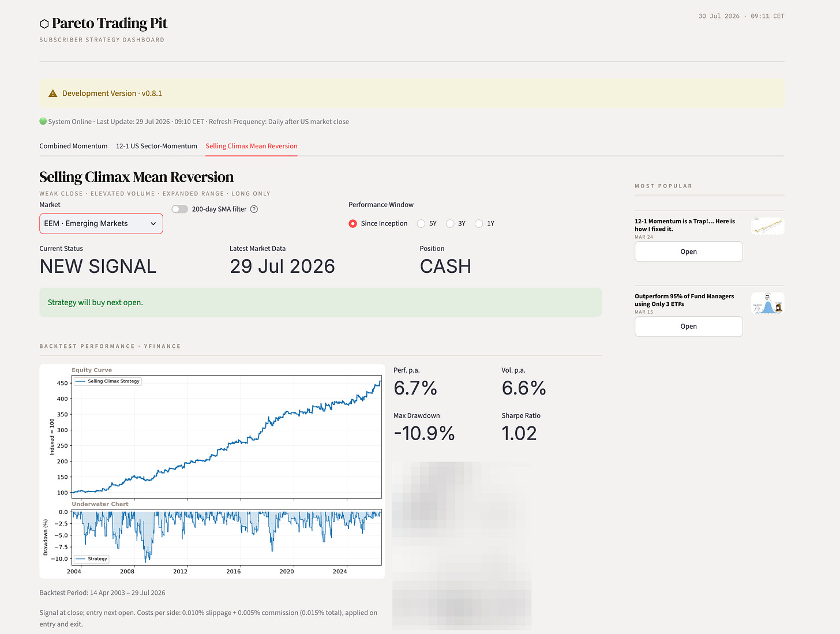The image size is (840, 634).
Task: Open the help icon next to 200-day SMA filter
Action: pos(254,209)
